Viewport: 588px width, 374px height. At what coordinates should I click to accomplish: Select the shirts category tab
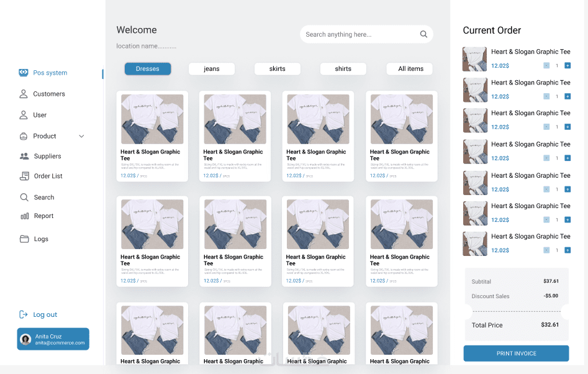(x=343, y=68)
